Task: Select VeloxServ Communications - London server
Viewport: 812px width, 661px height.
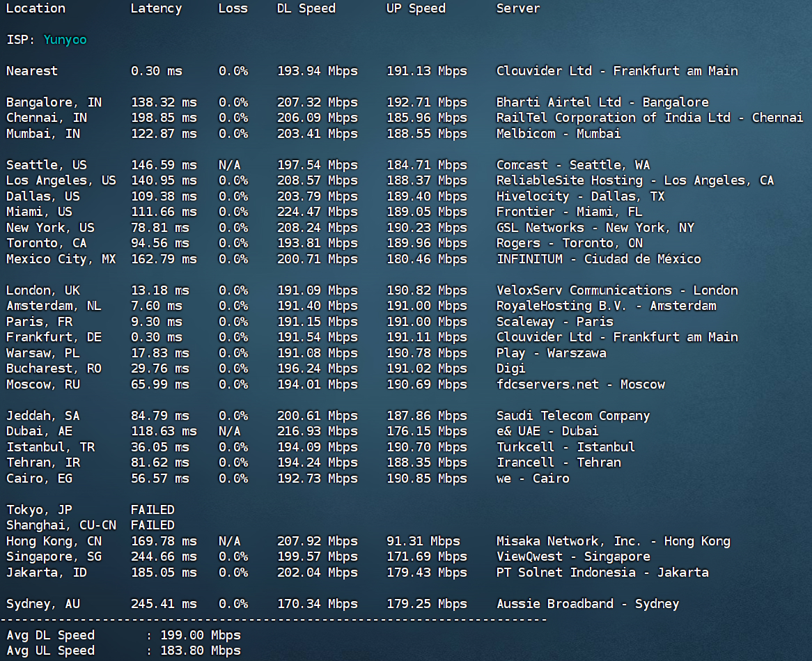Action: coord(617,290)
